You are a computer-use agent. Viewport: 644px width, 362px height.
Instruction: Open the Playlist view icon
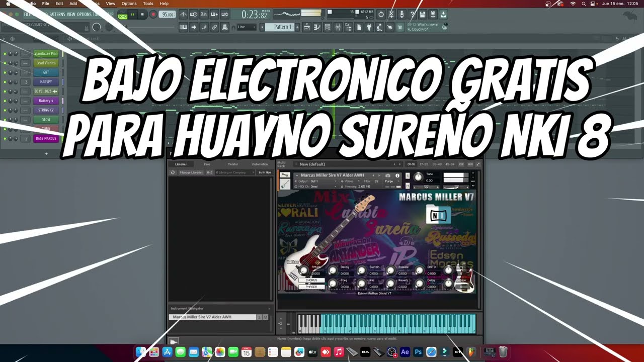[x=306, y=27]
